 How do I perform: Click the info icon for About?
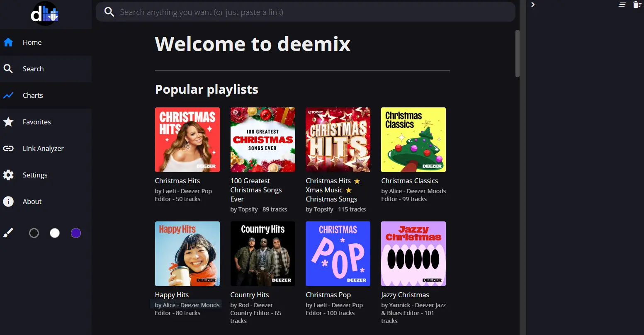pyautogui.click(x=8, y=201)
